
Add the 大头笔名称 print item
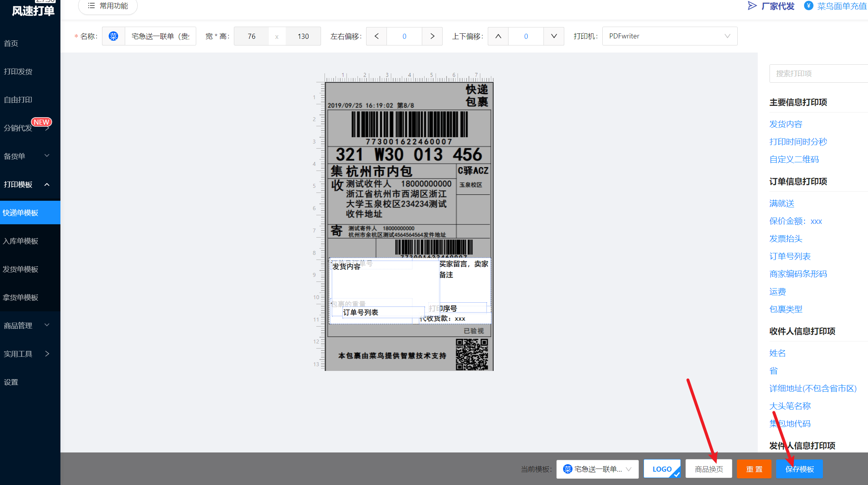pos(790,406)
